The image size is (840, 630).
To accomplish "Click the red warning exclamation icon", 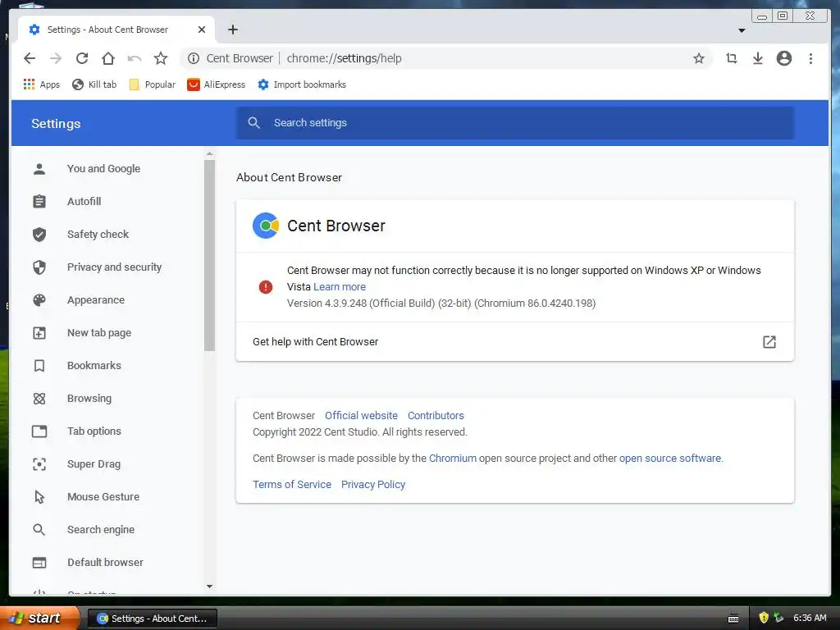I will point(266,287).
